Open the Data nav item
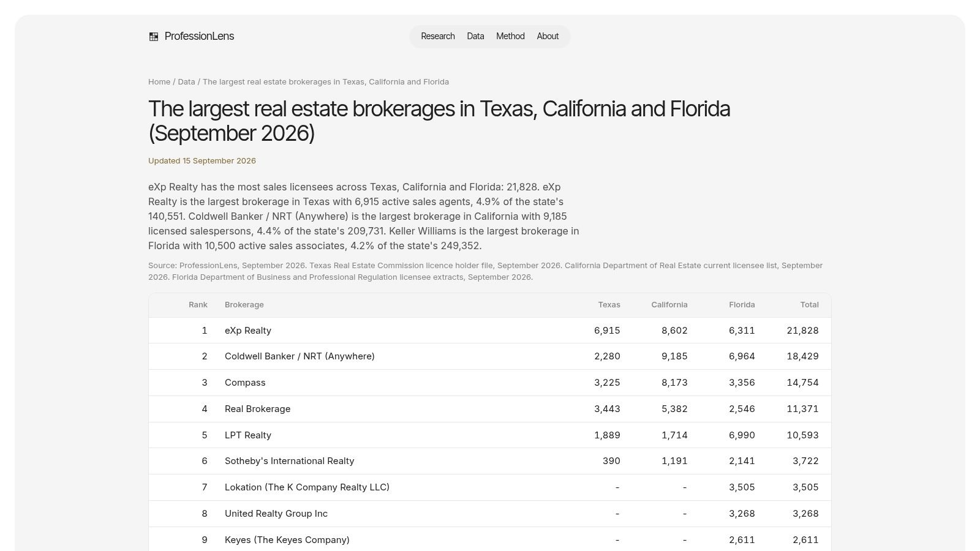This screenshot has width=980, height=551. (x=475, y=36)
